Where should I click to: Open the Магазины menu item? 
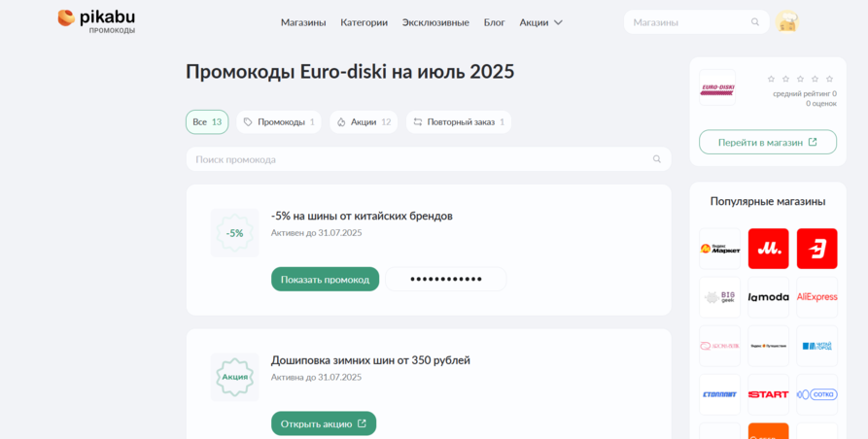point(303,22)
